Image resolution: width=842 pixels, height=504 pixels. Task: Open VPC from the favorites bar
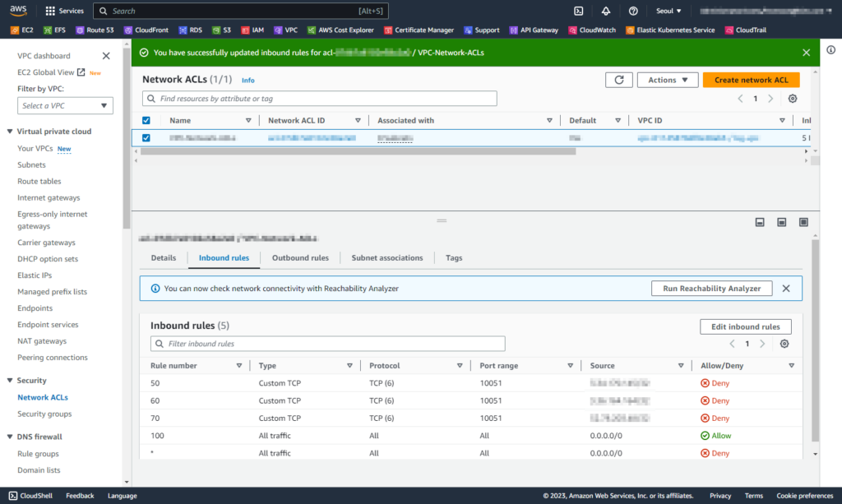[285, 30]
